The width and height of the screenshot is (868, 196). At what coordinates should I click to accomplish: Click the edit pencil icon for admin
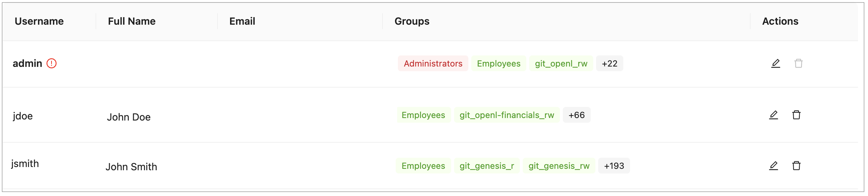coord(775,63)
